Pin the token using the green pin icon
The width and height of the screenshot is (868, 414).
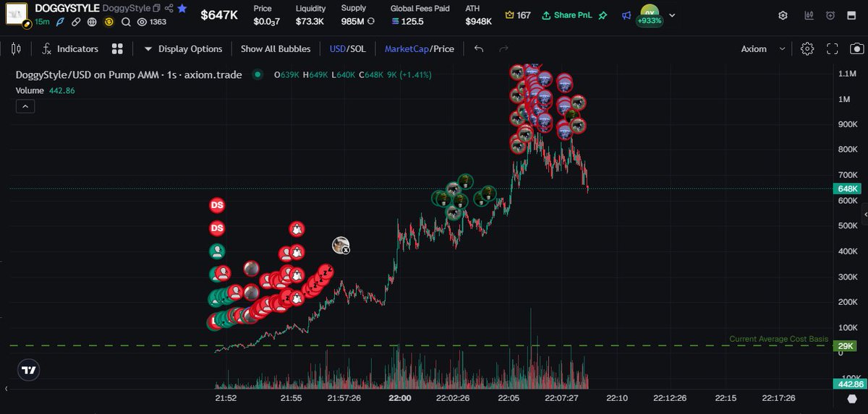603,14
